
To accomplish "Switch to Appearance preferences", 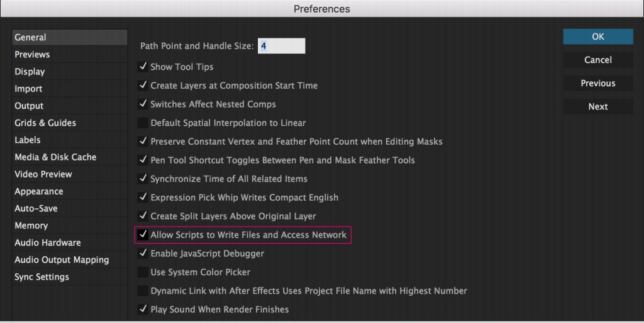I will 39,191.
